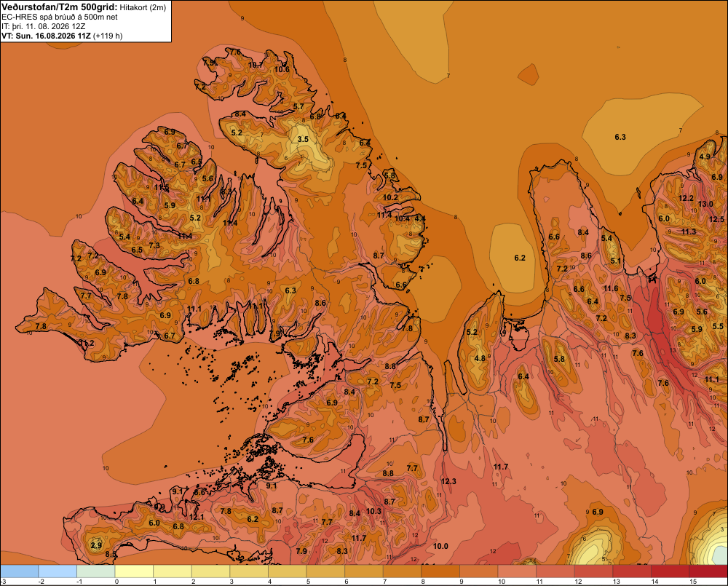Image resolution: width=728 pixels, height=586 pixels.
Task: Click the 13.0 temperature label
Action: pyautogui.click(x=705, y=204)
